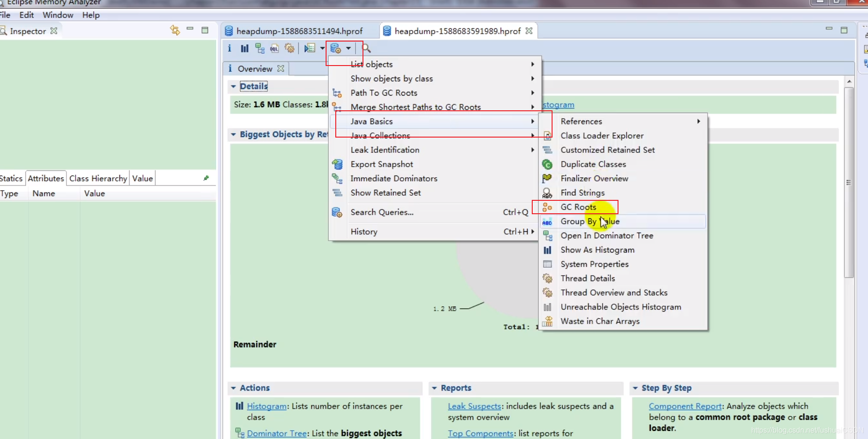868x439 pixels.
Task: Choose Customized Retained Set
Action: click(624, 150)
